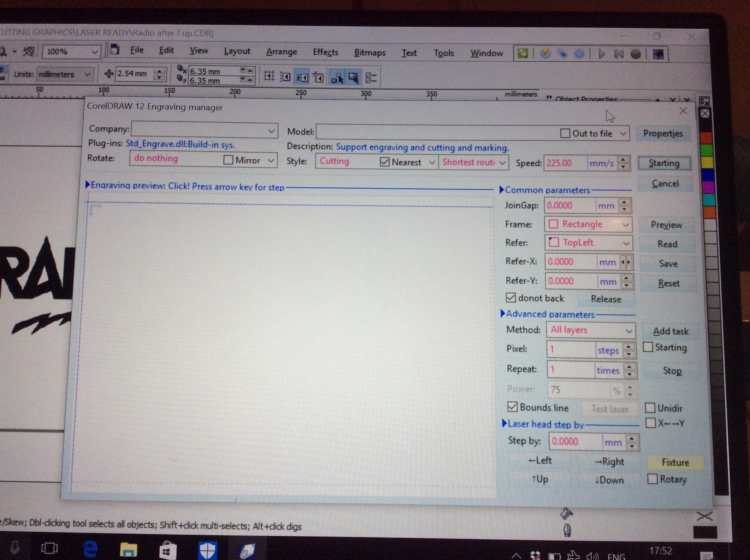Open the Effects menu
Screen dimensions: 750x560
(326, 52)
